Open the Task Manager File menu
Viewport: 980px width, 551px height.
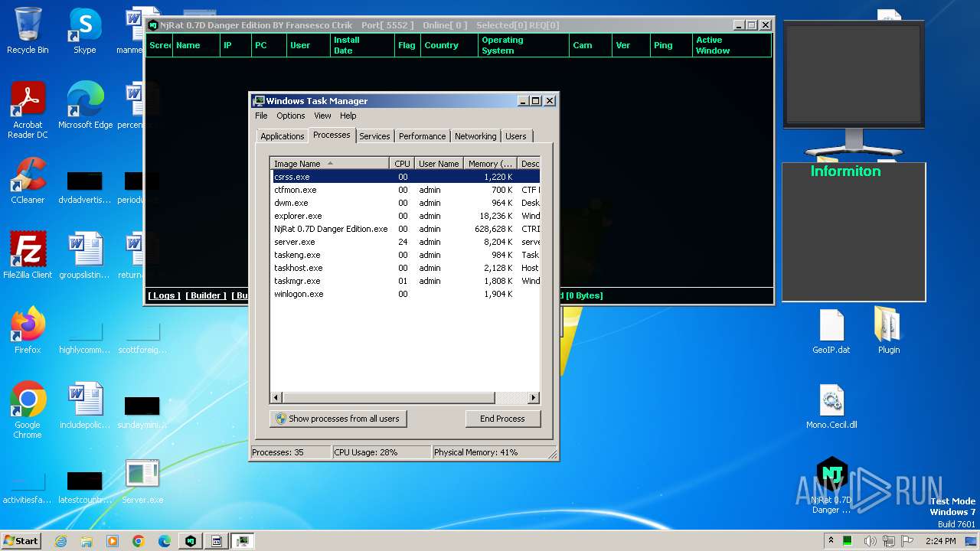coord(261,116)
